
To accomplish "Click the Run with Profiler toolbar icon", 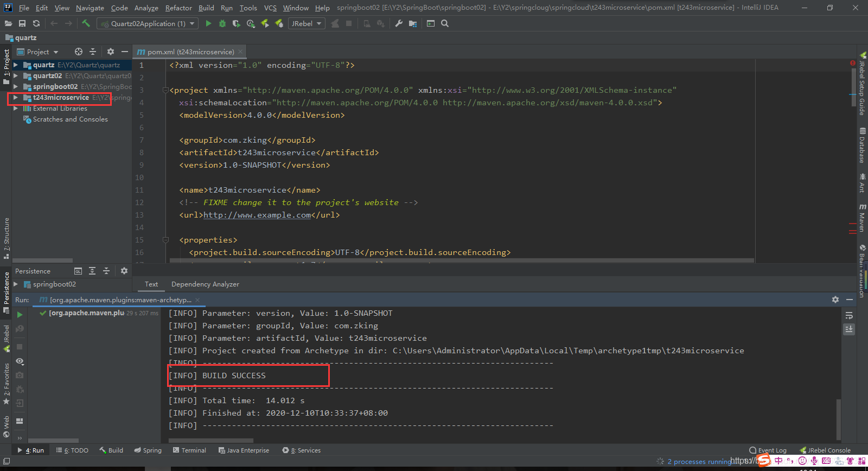I will (x=251, y=23).
